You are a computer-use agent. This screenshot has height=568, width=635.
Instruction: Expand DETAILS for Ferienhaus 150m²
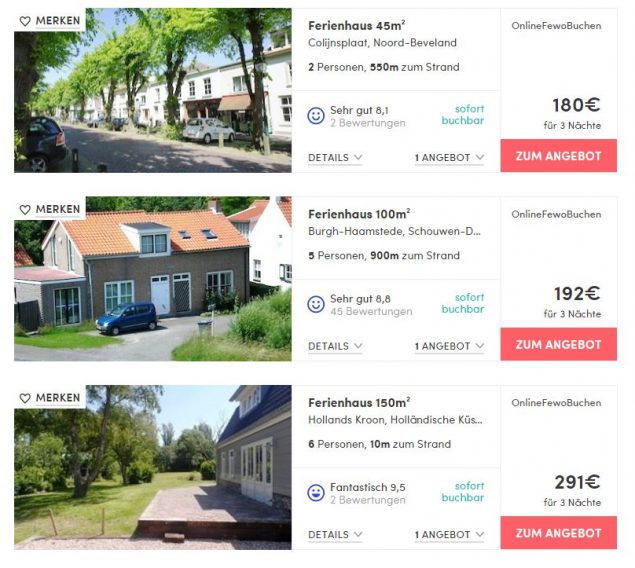(x=335, y=535)
